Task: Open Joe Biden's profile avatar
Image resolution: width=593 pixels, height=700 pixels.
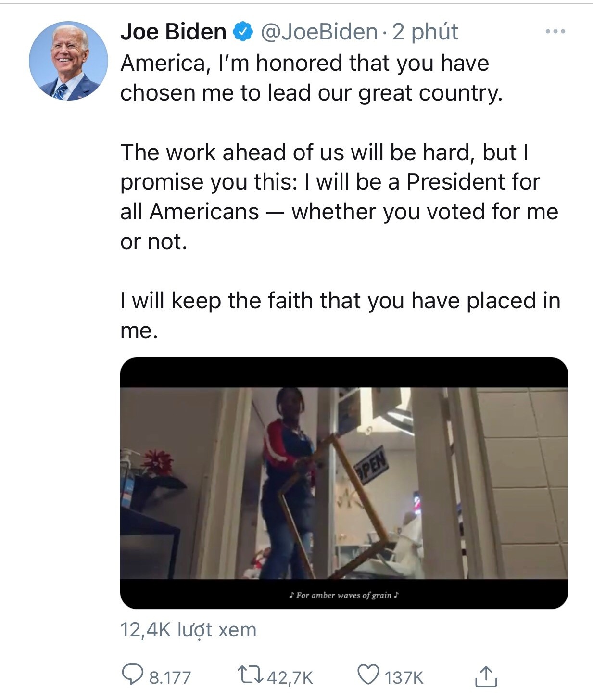Action: tap(68, 61)
